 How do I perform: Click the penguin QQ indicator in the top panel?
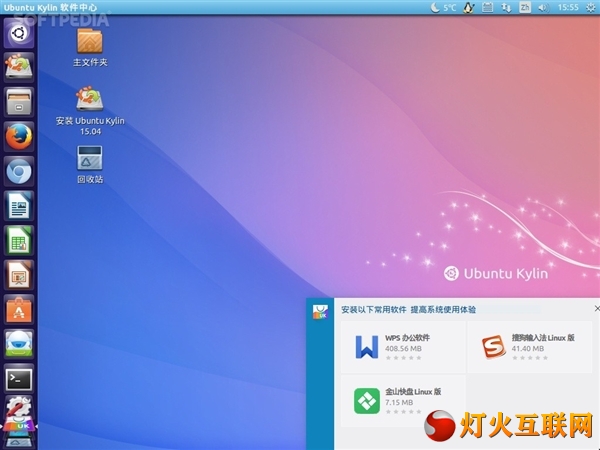(469, 7)
